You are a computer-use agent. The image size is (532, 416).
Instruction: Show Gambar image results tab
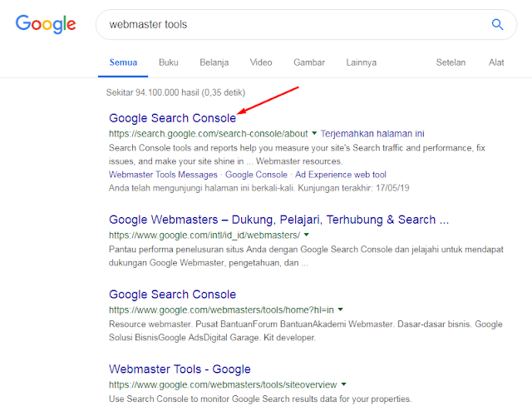(x=309, y=62)
